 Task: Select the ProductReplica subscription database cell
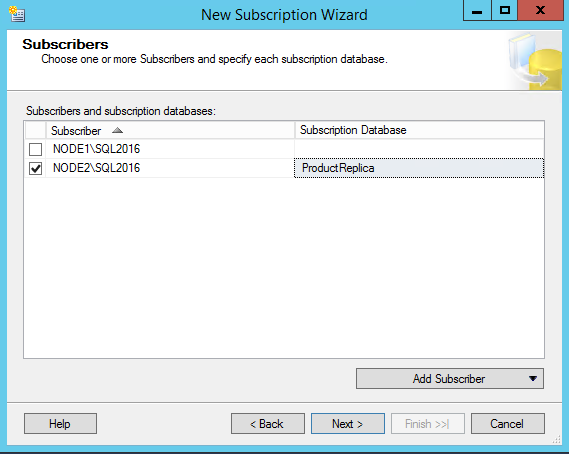click(x=419, y=168)
